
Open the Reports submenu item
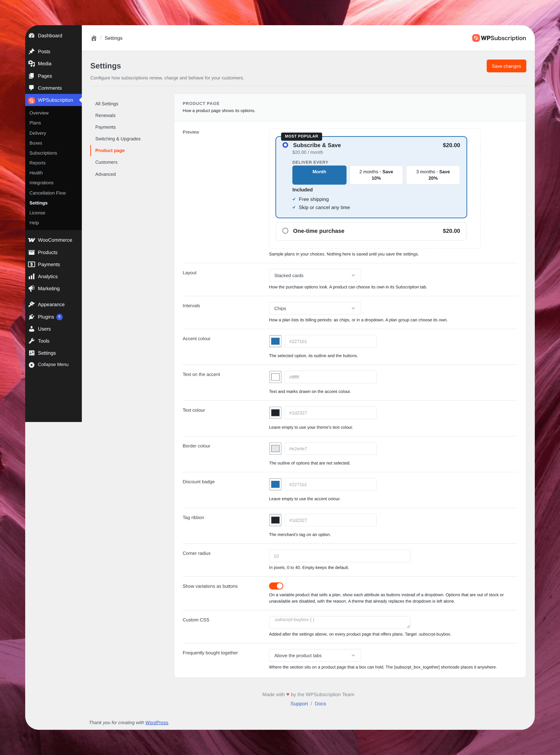click(x=37, y=163)
